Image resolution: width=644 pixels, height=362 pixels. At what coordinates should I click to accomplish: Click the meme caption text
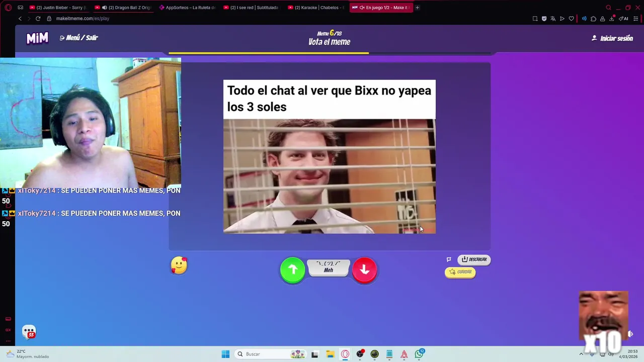pyautogui.click(x=329, y=99)
